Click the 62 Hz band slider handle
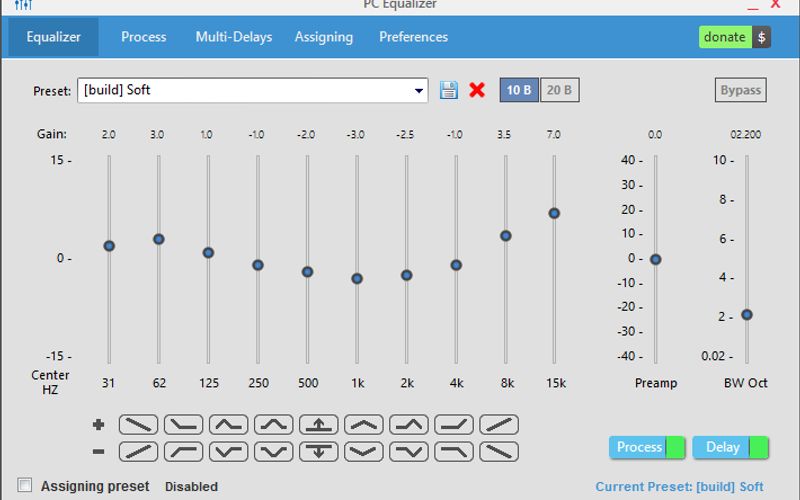800x500 pixels. click(159, 239)
